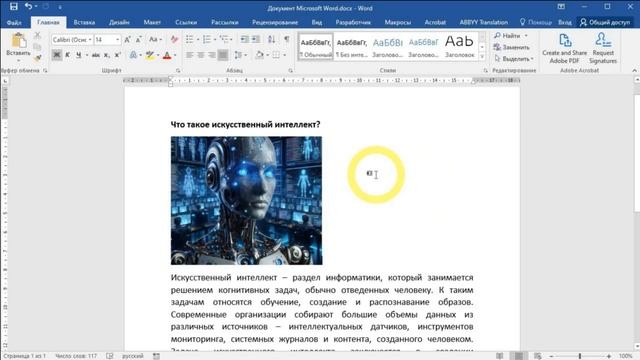This screenshot has height=360, width=640.
Task: Open the Файл (File) tab
Action: [x=14, y=22]
